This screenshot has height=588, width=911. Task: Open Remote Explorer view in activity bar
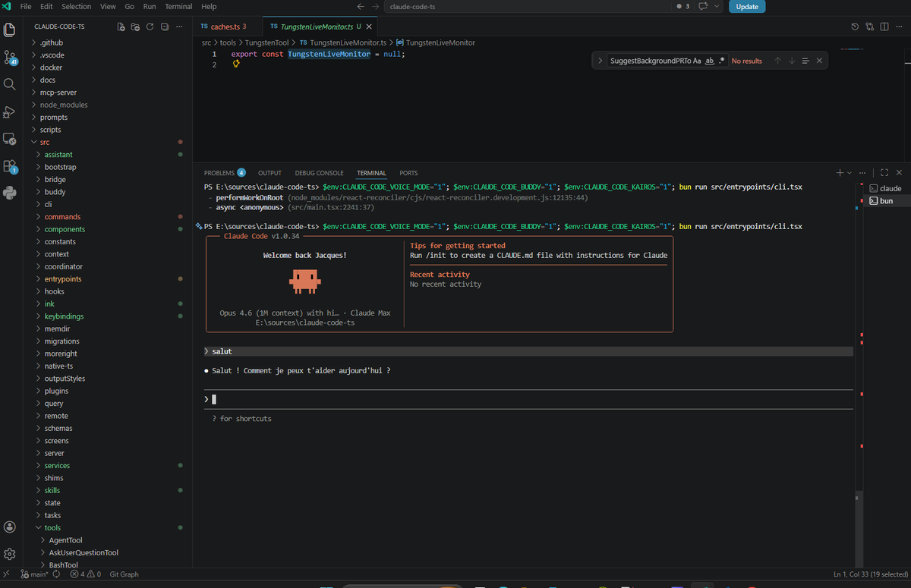10,139
